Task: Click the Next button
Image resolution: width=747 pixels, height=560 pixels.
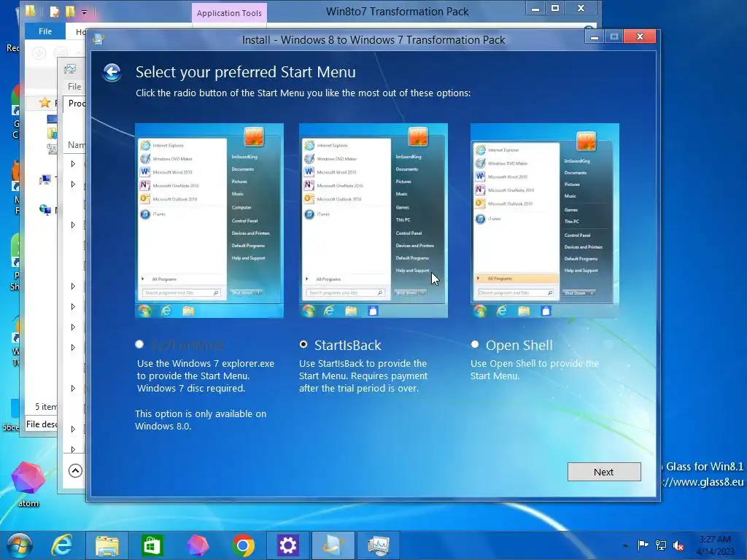Action: 603,472
